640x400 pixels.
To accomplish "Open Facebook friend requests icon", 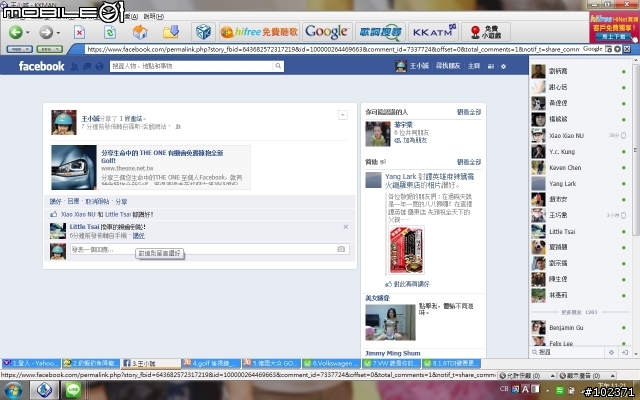I will click(74, 66).
